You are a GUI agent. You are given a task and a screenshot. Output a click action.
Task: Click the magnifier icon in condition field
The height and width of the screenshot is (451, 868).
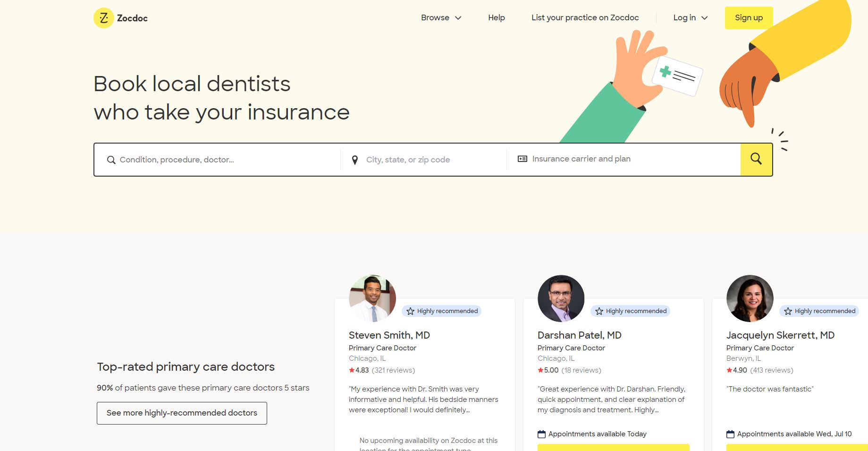111,160
